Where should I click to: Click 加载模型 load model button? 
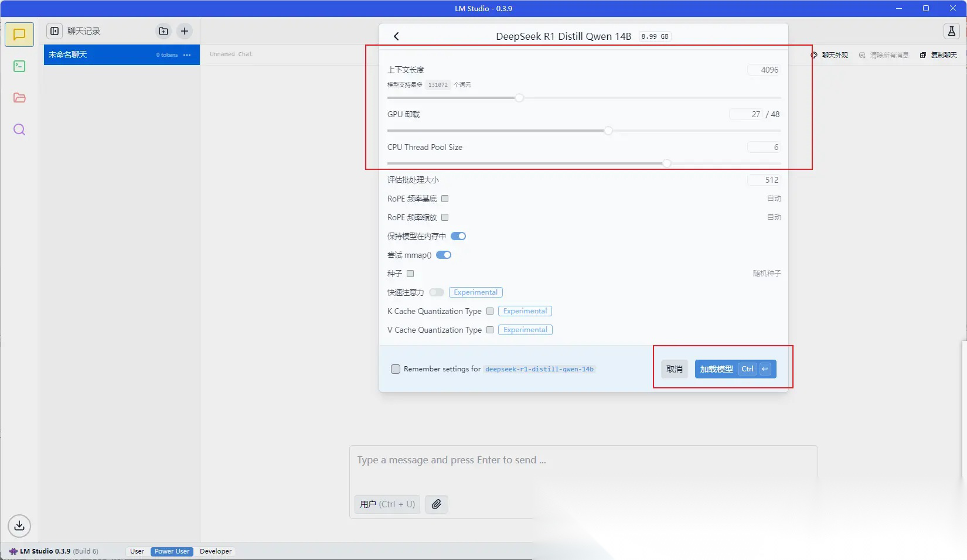[736, 369]
